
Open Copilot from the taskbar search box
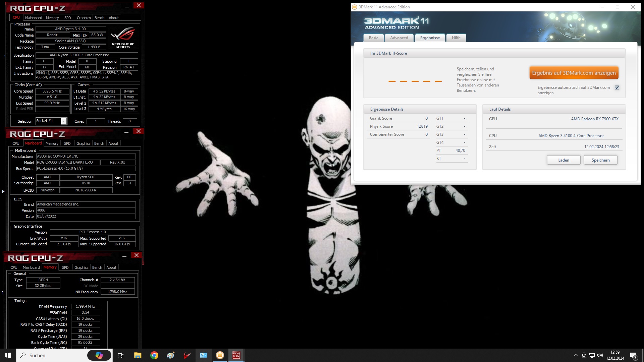pos(99,355)
